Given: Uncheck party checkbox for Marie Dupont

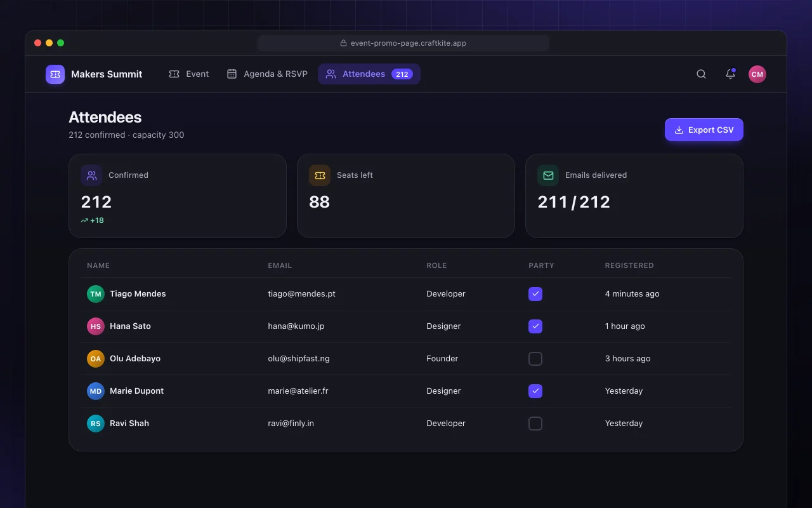Looking at the screenshot, I should (x=535, y=391).
